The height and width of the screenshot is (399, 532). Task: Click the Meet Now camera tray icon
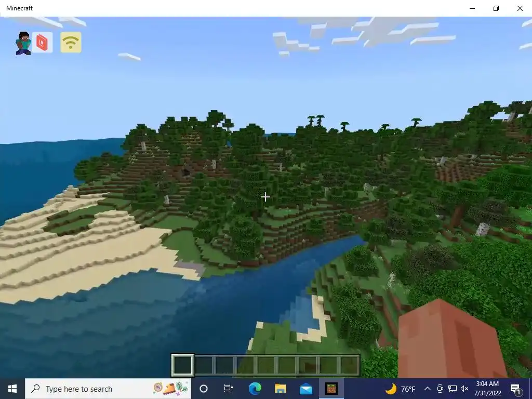(440, 389)
